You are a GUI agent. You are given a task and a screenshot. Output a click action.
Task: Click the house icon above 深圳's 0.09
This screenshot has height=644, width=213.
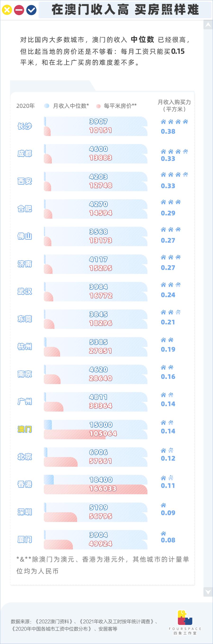pyautogui.click(x=163, y=505)
